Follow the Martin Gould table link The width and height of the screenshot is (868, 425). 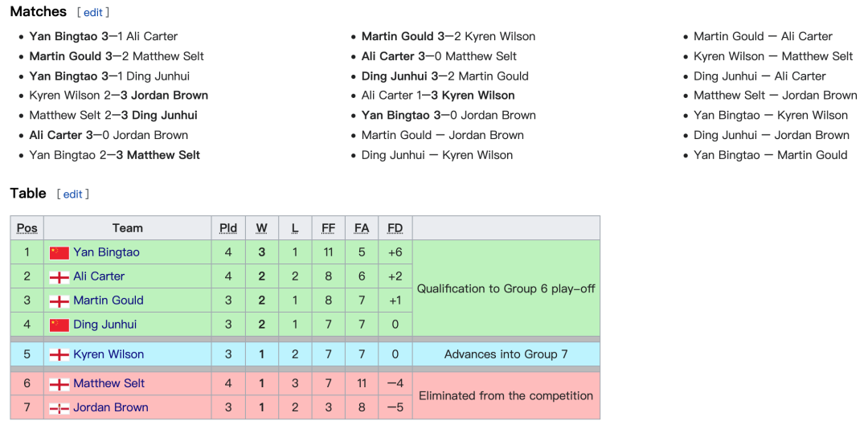108,300
